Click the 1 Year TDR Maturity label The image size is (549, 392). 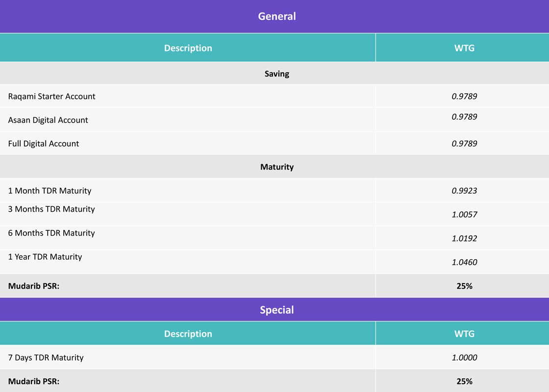(x=45, y=257)
